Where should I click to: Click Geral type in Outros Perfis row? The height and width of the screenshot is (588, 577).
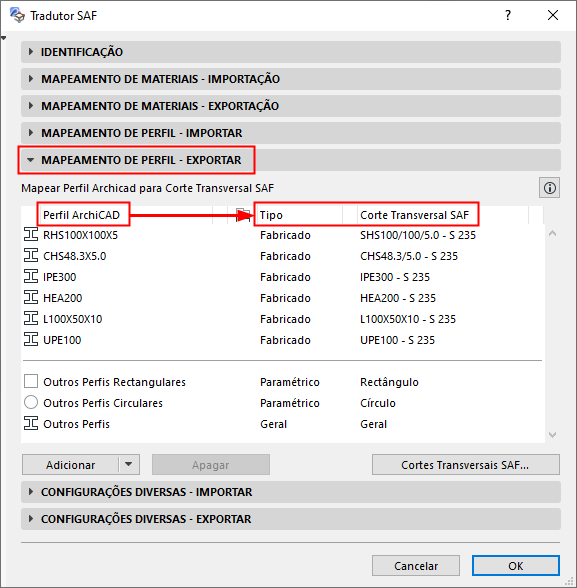tap(273, 424)
